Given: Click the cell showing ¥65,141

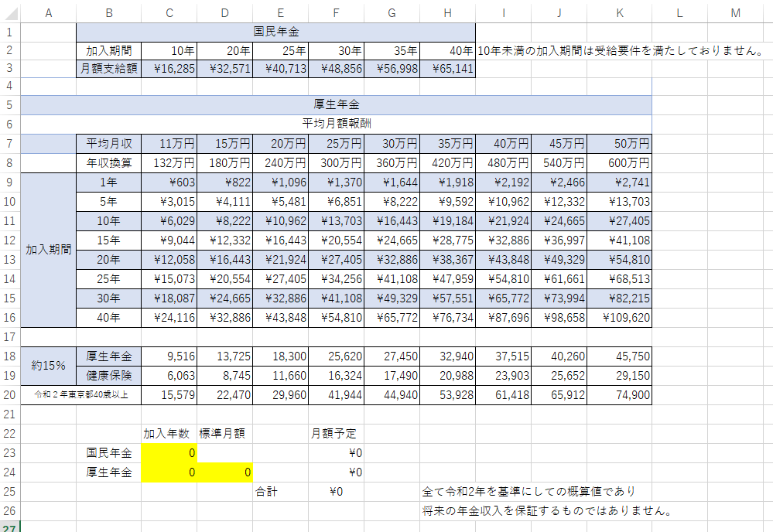Looking at the screenshot, I should click(447, 69).
